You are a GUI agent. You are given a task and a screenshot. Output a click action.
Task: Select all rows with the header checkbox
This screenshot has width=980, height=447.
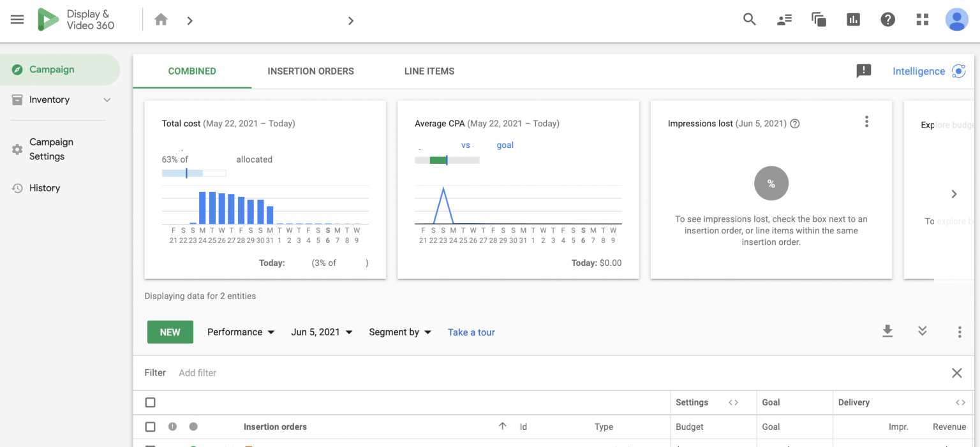pyautogui.click(x=151, y=402)
